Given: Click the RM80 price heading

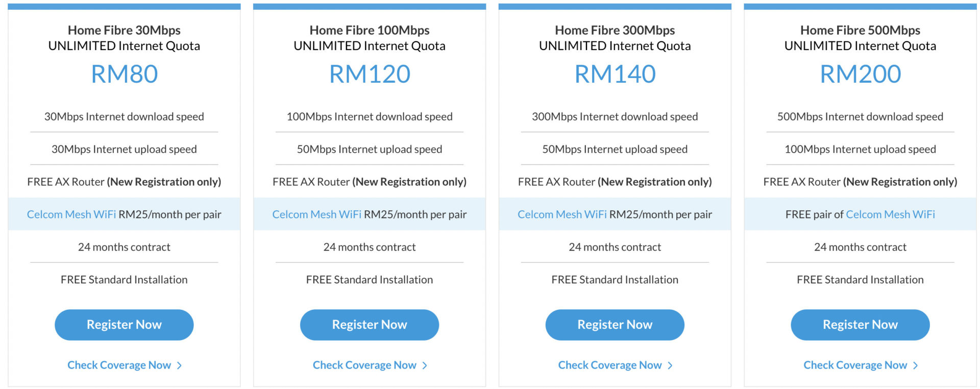Looking at the screenshot, I should coord(124,74).
